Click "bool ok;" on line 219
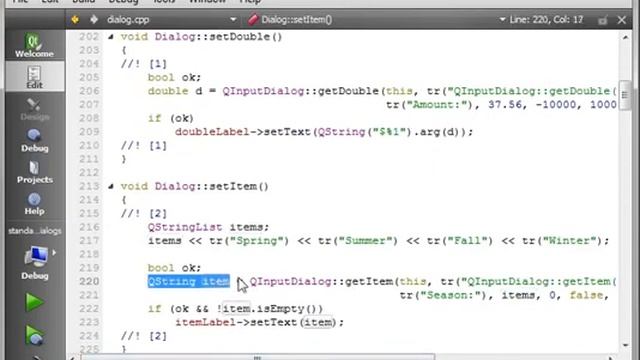 pyautogui.click(x=174, y=268)
